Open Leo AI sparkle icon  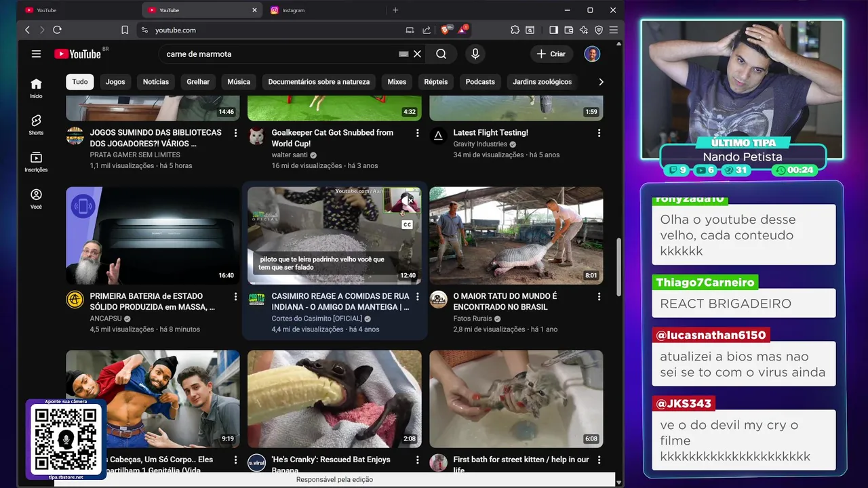pyautogui.click(x=583, y=30)
